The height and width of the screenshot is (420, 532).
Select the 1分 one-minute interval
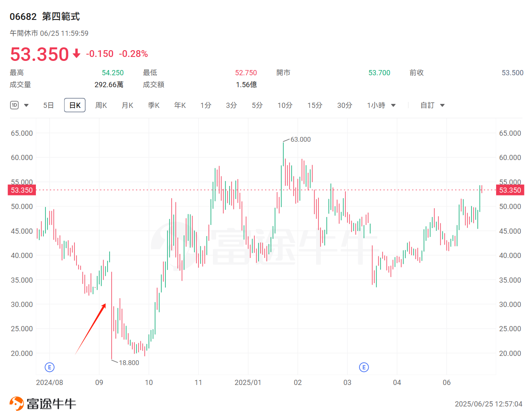[206, 105]
